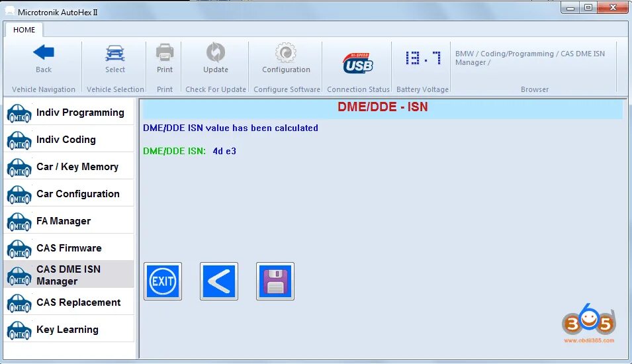Click the Check For Update group label
Viewport: 632px width, 364px height.
click(x=216, y=89)
